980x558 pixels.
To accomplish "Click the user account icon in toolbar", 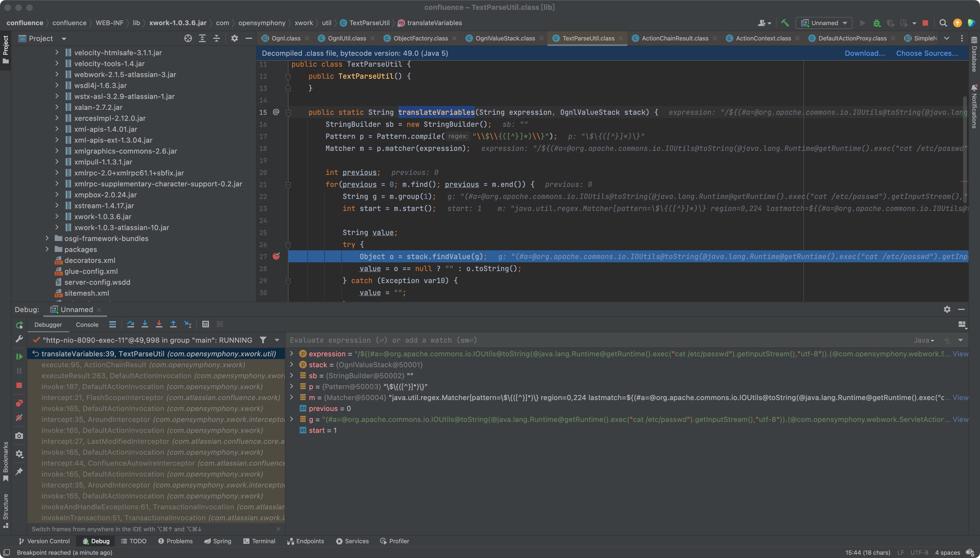I will pos(764,23).
